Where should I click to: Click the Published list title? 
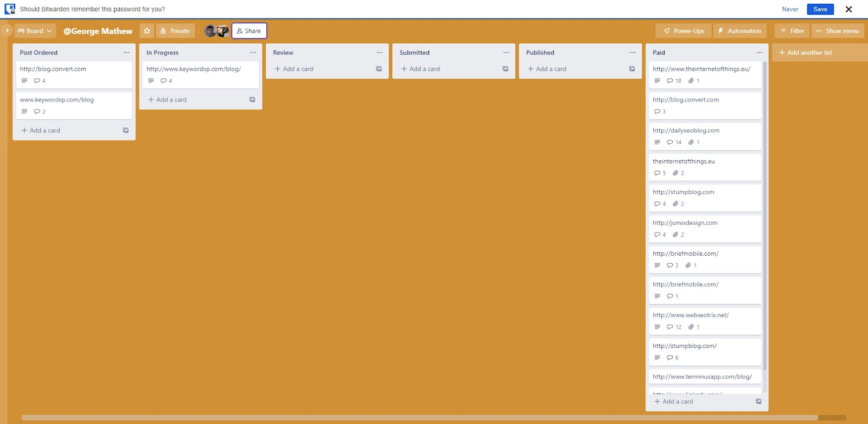click(540, 53)
